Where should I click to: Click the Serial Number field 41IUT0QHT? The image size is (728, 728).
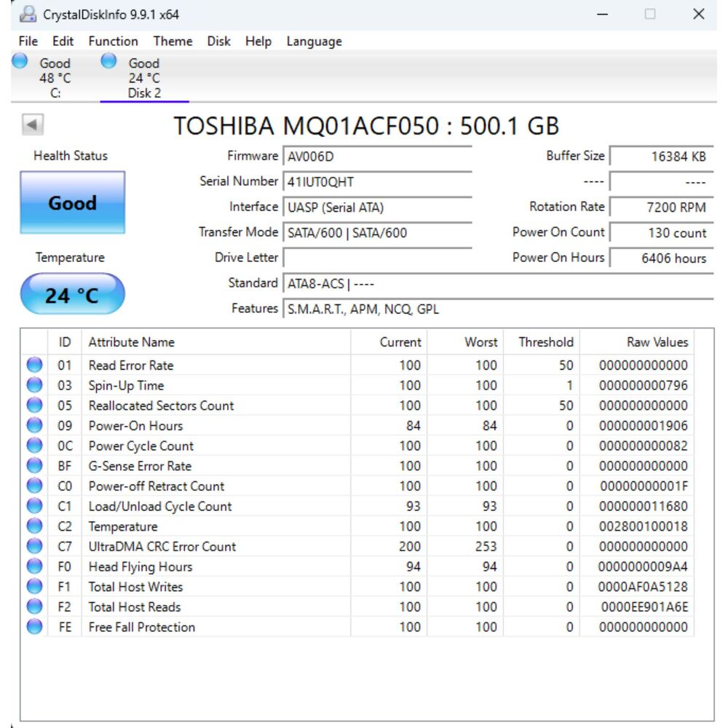377,181
